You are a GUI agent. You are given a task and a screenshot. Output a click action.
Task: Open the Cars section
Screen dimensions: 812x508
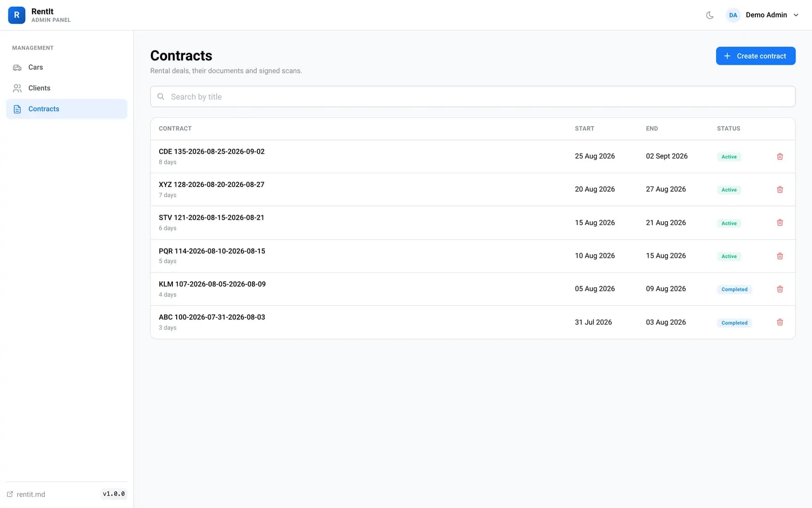[x=66, y=67]
